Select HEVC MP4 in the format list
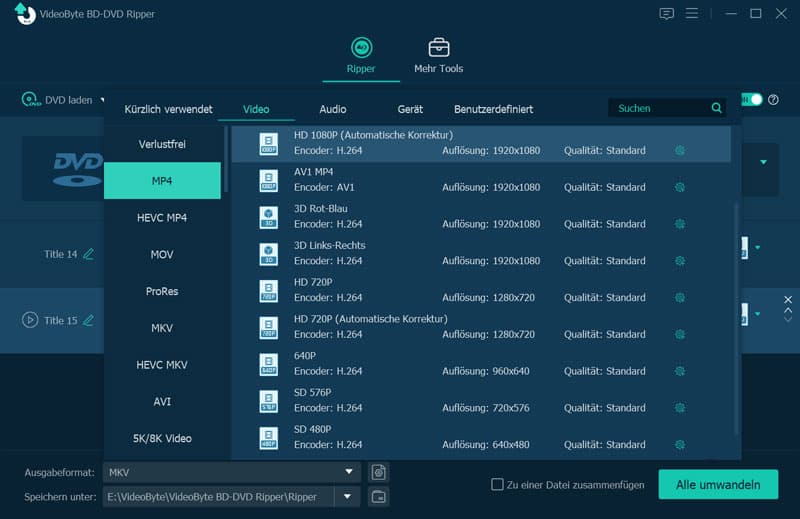The height and width of the screenshot is (519, 800). click(x=162, y=218)
